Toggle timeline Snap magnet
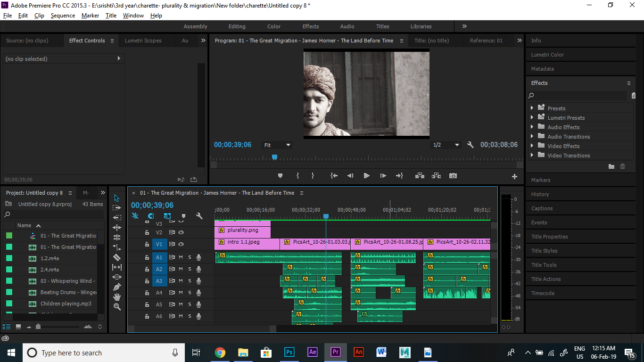The height and width of the screenshot is (362, 644). (x=151, y=216)
